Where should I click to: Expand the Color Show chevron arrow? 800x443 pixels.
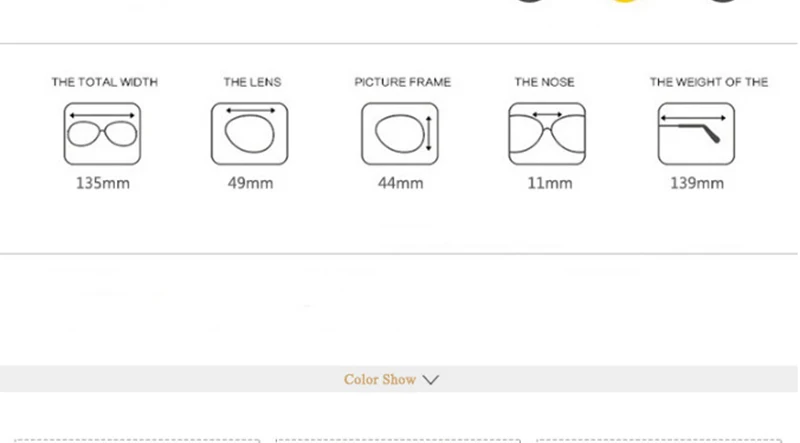click(431, 380)
